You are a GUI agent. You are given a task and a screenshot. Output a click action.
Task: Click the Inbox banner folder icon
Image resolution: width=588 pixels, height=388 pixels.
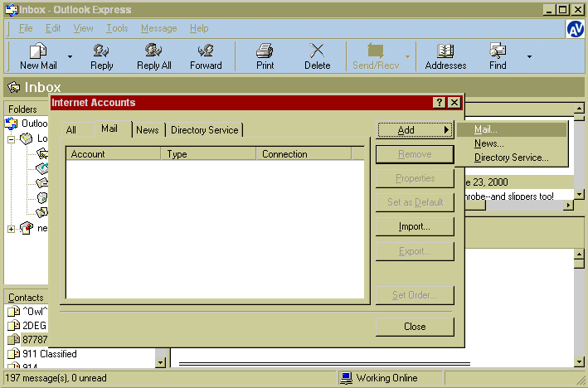[14, 87]
